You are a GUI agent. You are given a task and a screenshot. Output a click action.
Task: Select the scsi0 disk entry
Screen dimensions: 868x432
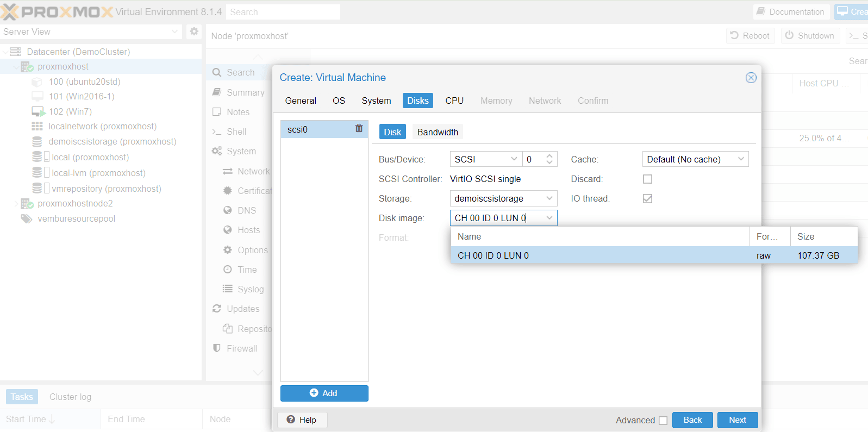click(324, 129)
